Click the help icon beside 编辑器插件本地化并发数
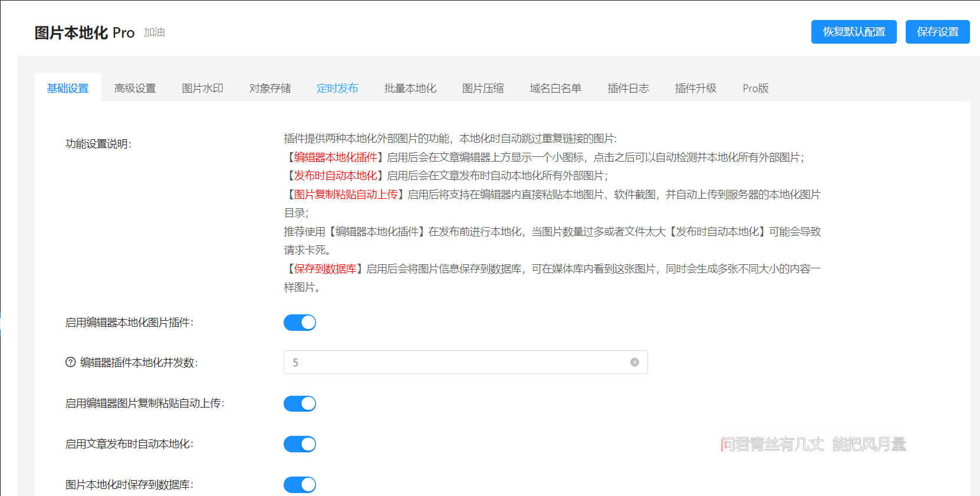 70,362
